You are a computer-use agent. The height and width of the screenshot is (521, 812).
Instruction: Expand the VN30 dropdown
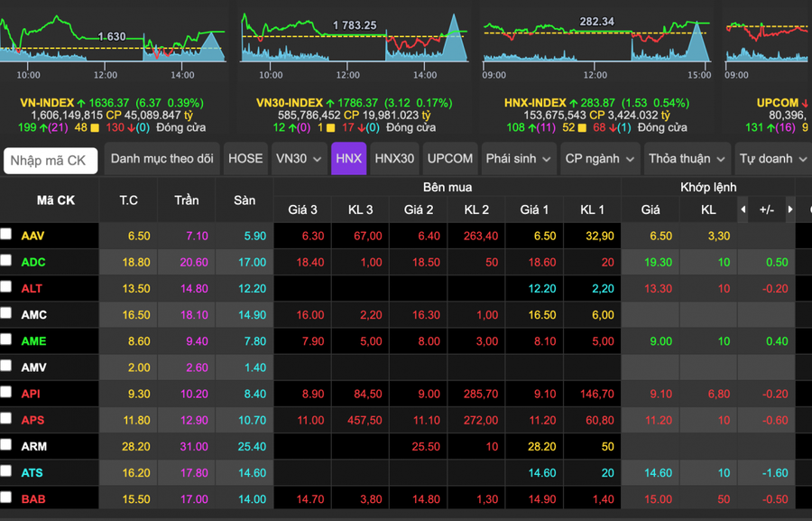298,159
